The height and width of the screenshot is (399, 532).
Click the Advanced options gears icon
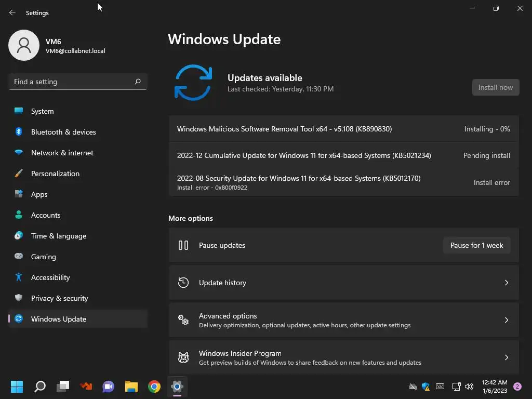pos(183,320)
